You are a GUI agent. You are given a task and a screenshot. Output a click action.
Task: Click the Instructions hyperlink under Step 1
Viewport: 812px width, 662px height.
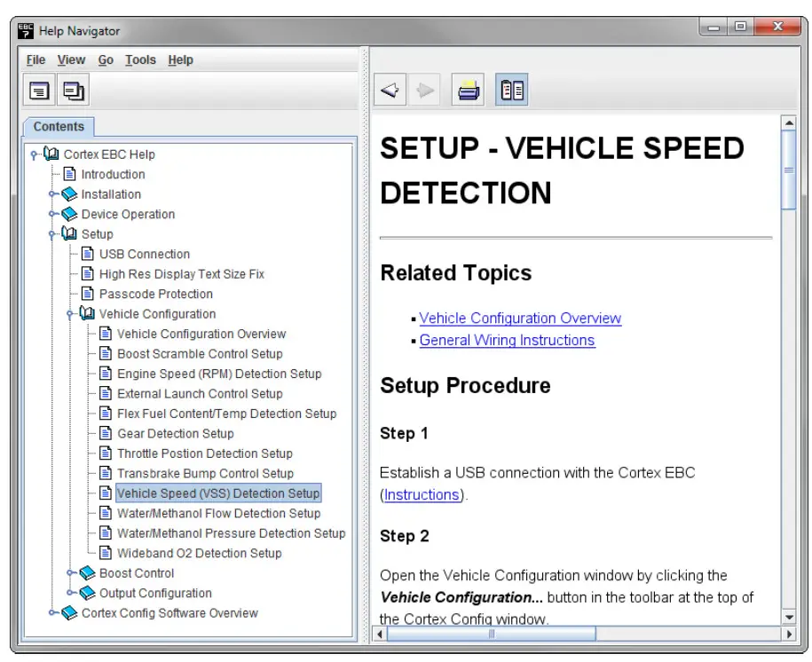click(422, 494)
